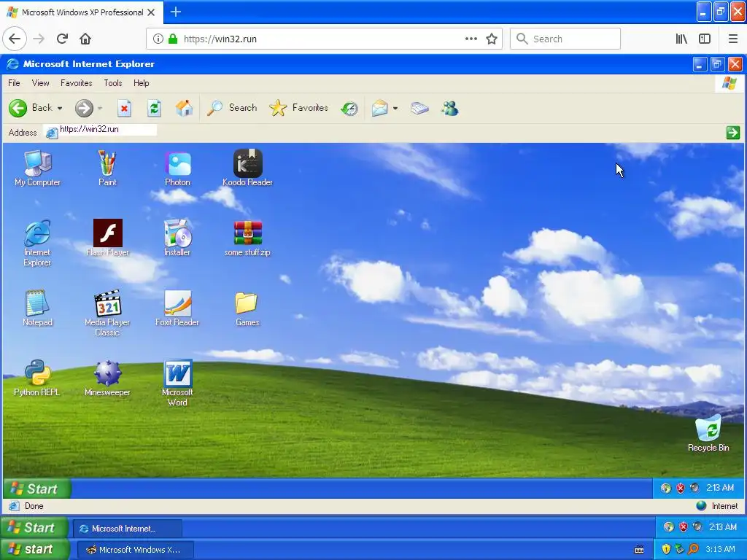Open Firefox Library icon
Screen dimensions: 747x560
click(682, 39)
